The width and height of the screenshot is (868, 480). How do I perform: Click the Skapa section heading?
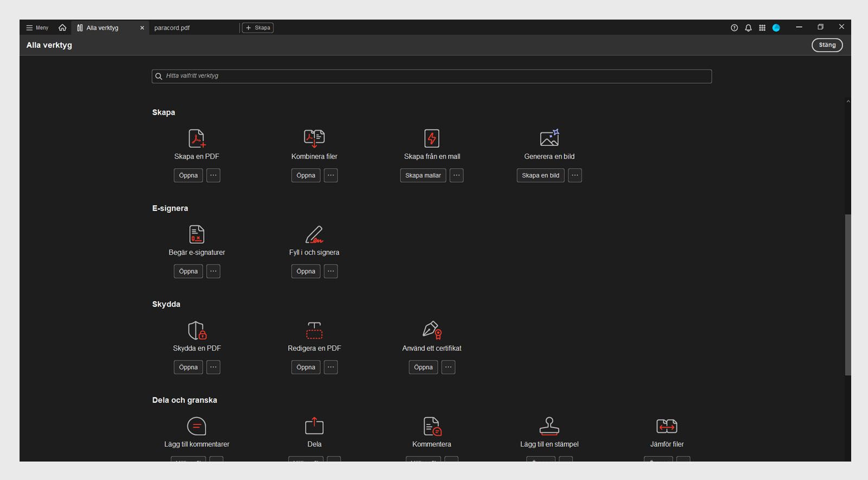[x=163, y=112]
